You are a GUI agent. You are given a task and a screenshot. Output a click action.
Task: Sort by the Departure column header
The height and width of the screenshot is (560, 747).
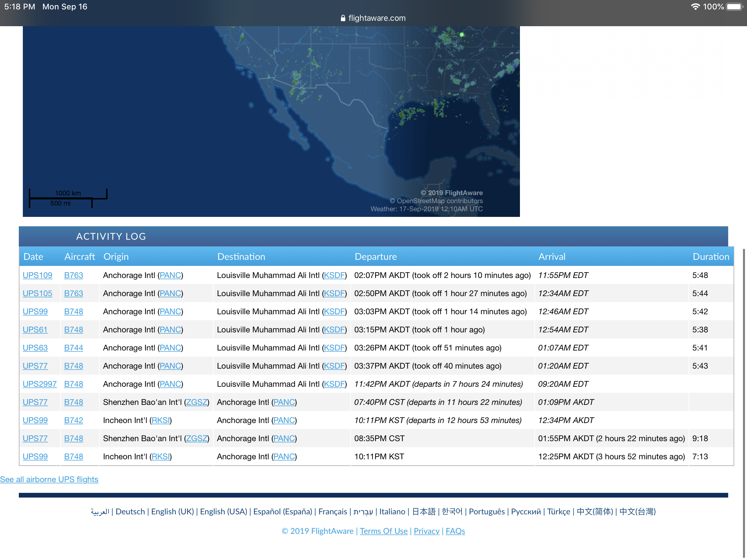(376, 257)
